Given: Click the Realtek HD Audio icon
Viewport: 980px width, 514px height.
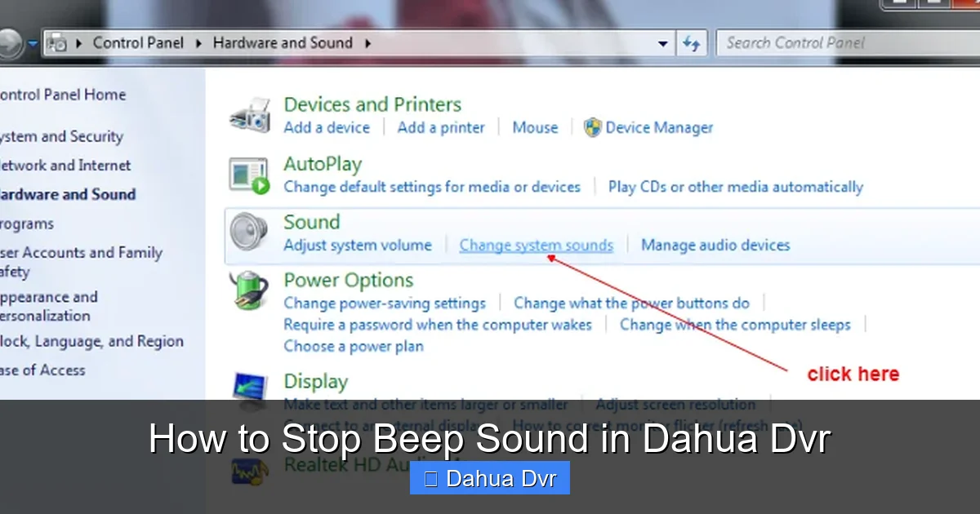Looking at the screenshot, I should (249, 472).
